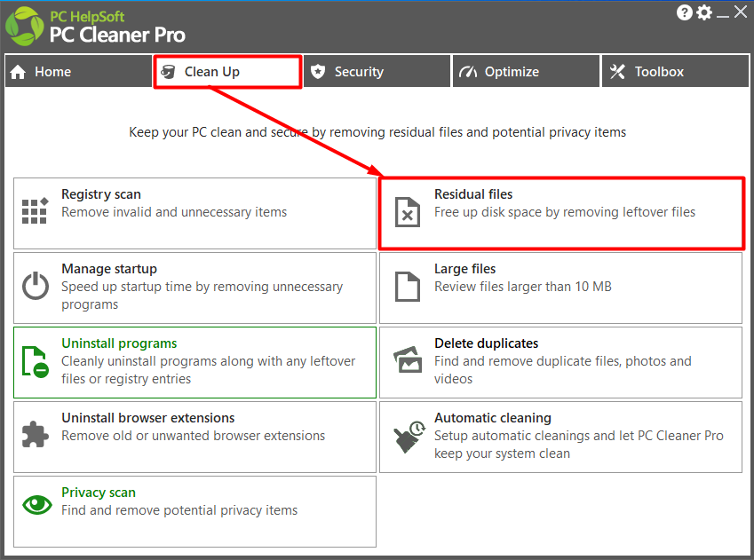This screenshot has height=560, width=754.
Task: Click 'Find and remove duplicate files' description
Action: click(563, 370)
